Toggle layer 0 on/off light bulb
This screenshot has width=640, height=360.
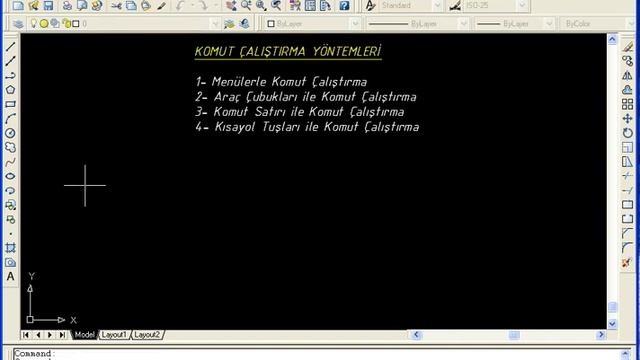point(34,24)
